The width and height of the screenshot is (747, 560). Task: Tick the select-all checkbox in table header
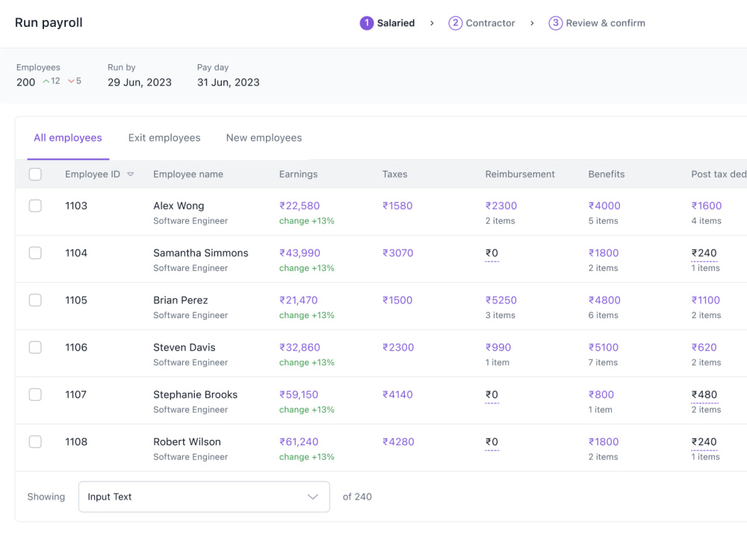click(x=35, y=174)
